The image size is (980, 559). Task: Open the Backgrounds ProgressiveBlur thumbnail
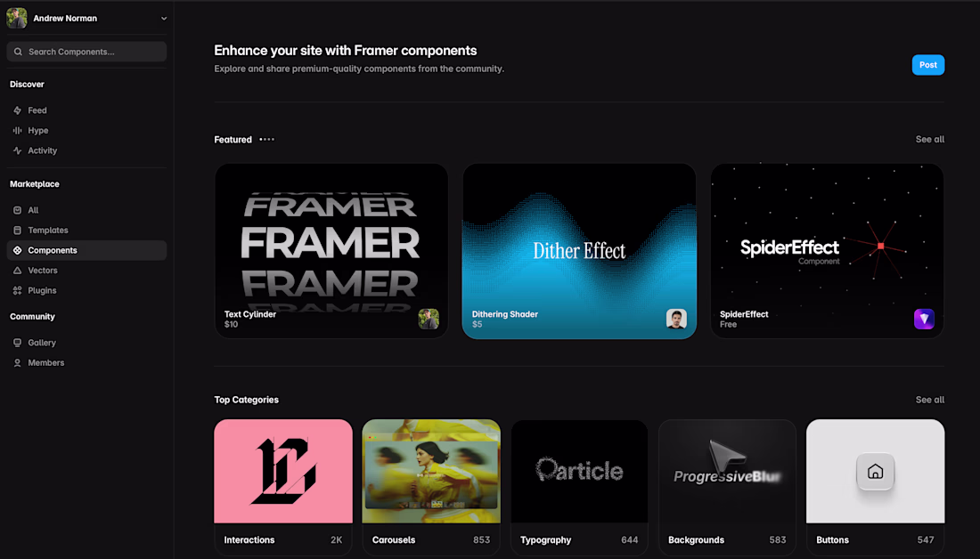pos(728,471)
